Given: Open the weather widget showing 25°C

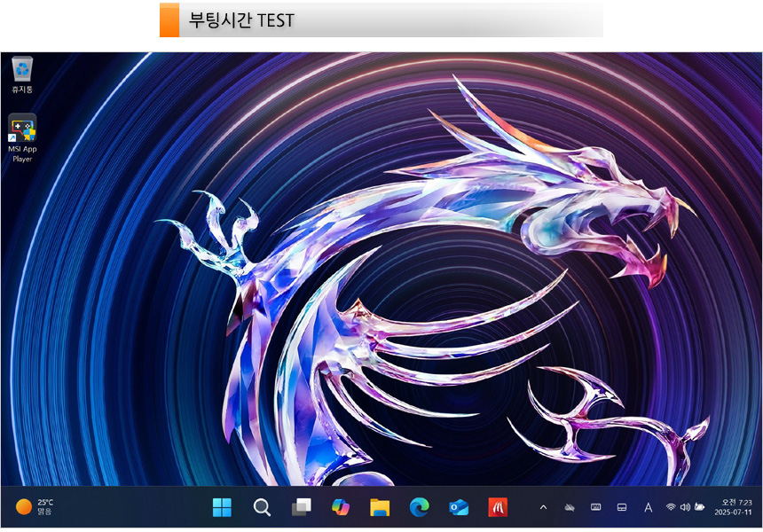Looking at the screenshot, I should tap(34, 506).
